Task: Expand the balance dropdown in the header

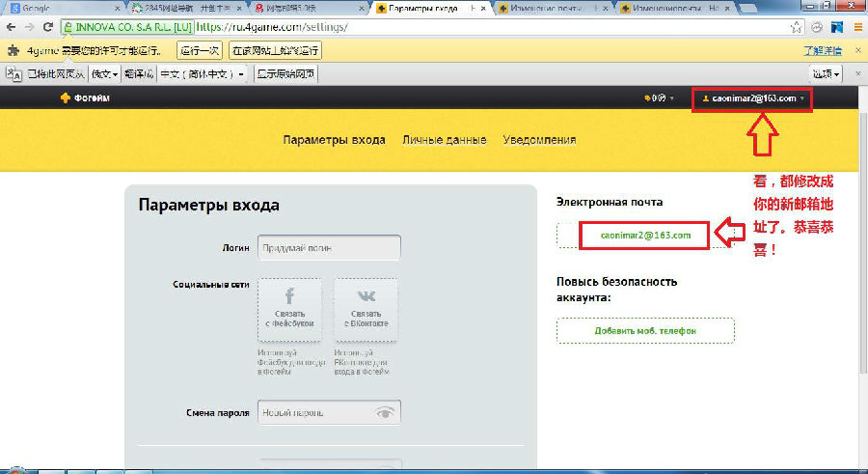Action: pos(661,98)
